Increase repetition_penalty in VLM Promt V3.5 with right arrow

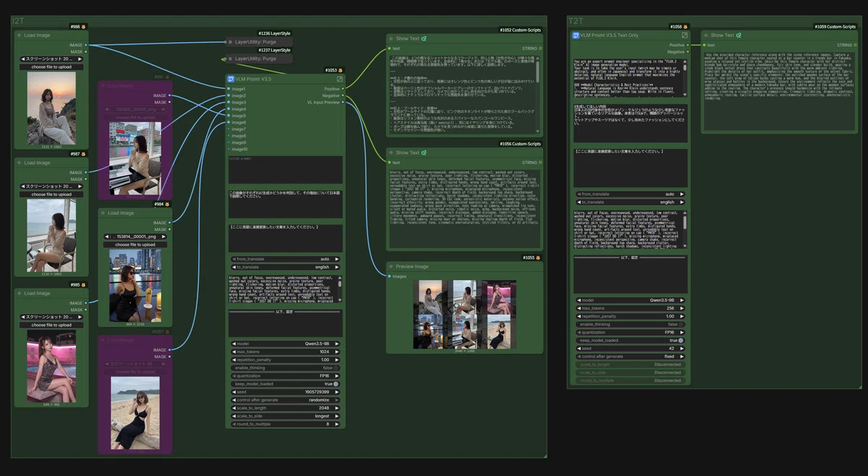(x=337, y=360)
